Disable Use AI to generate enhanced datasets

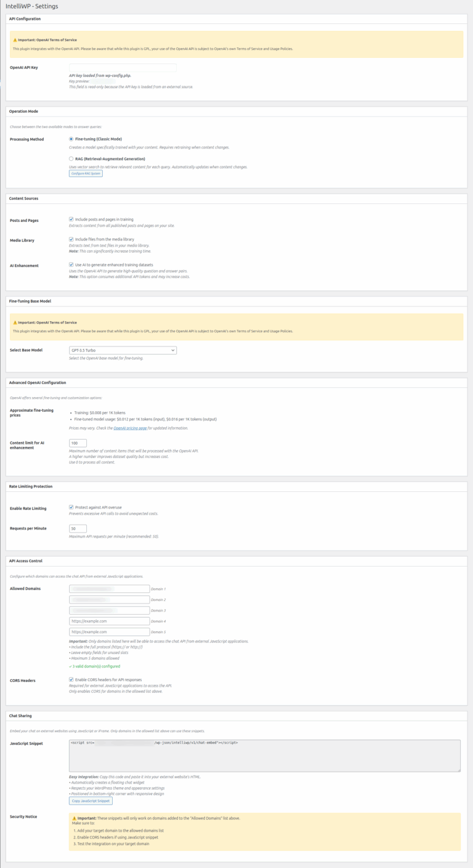[71, 264]
